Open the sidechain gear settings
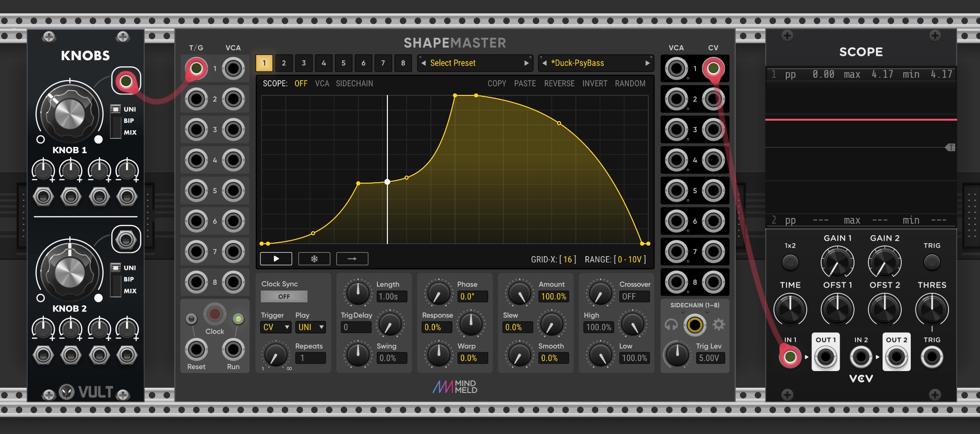Screen dimensions: 980x434 click(x=719, y=325)
